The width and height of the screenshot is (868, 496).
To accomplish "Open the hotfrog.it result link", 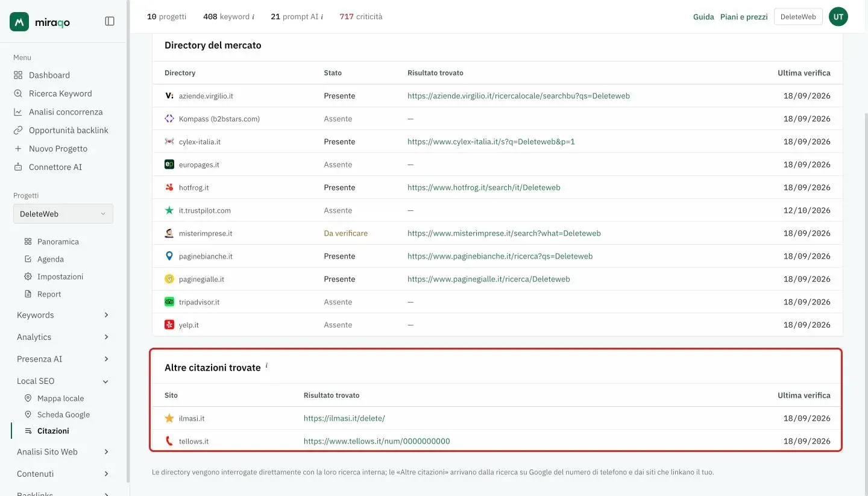I will (484, 187).
